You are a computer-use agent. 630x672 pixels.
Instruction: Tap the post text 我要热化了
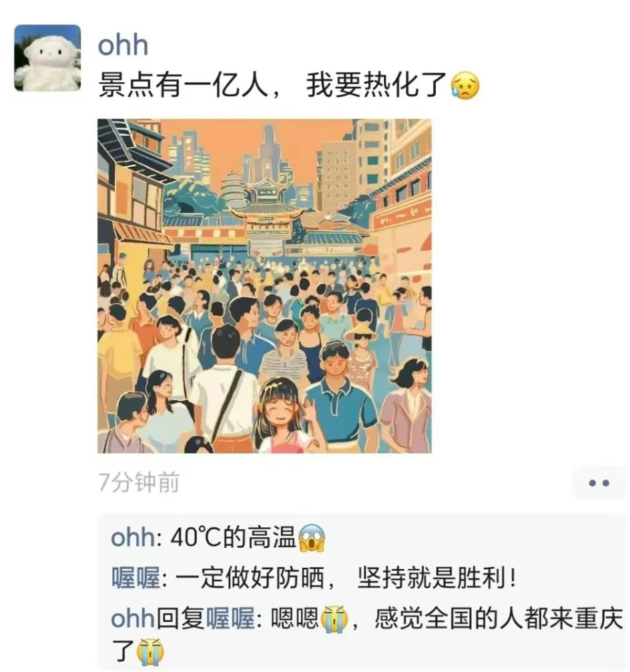pos(376,85)
